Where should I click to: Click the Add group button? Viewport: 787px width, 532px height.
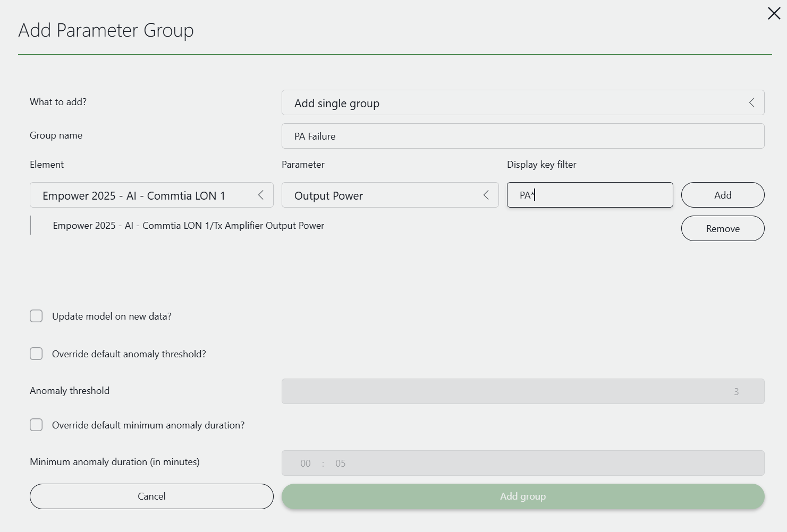click(523, 496)
